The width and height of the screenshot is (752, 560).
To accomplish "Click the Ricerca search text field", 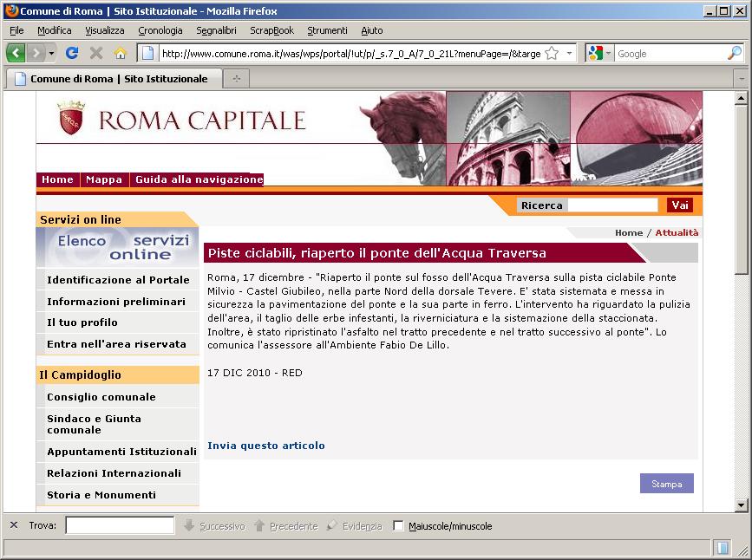I will coord(612,205).
